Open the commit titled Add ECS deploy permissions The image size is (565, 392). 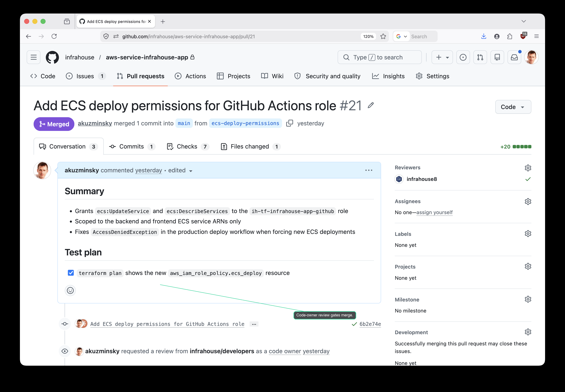(x=167, y=324)
